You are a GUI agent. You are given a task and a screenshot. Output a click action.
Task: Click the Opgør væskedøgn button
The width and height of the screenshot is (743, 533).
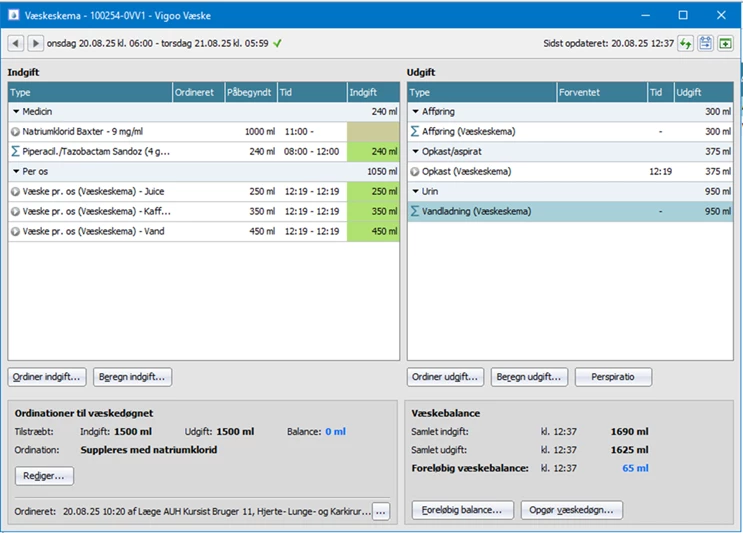coord(573,509)
